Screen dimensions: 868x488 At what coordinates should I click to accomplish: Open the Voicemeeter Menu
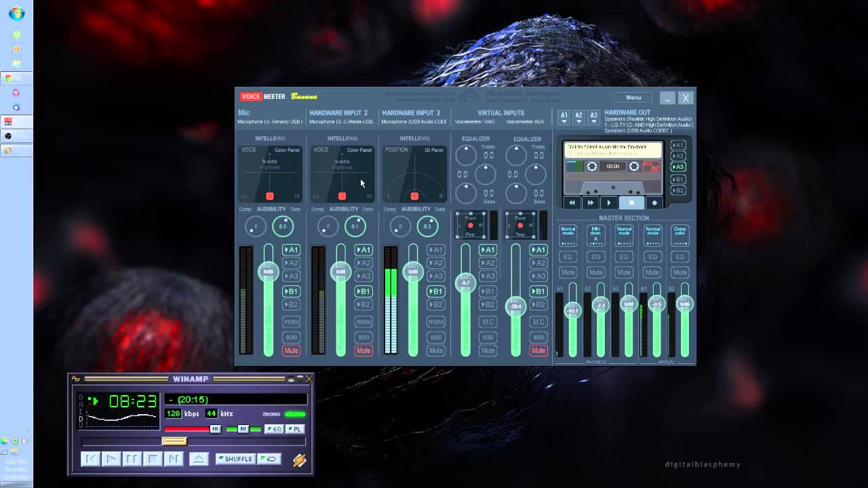point(633,98)
